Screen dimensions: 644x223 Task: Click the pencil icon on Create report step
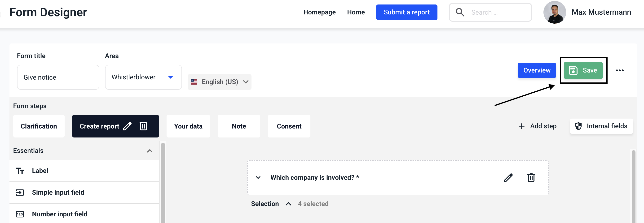(x=127, y=126)
